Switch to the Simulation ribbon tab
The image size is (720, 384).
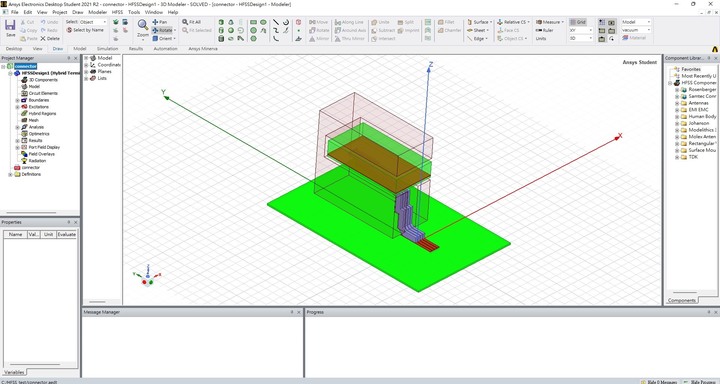(107, 49)
